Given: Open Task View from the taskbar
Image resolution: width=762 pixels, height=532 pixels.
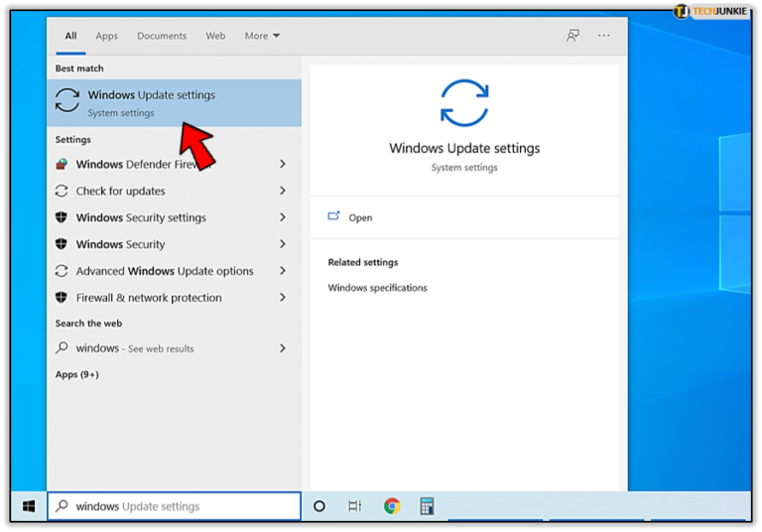Looking at the screenshot, I should [x=355, y=506].
